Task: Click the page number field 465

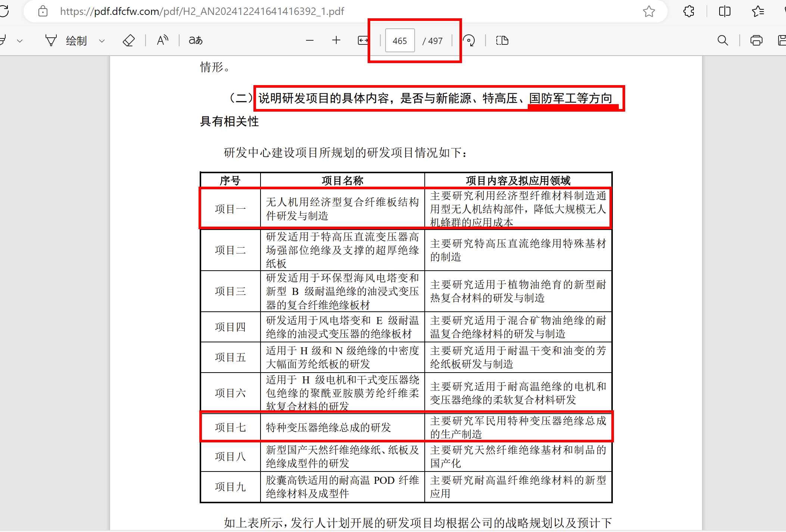Action: coord(400,41)
